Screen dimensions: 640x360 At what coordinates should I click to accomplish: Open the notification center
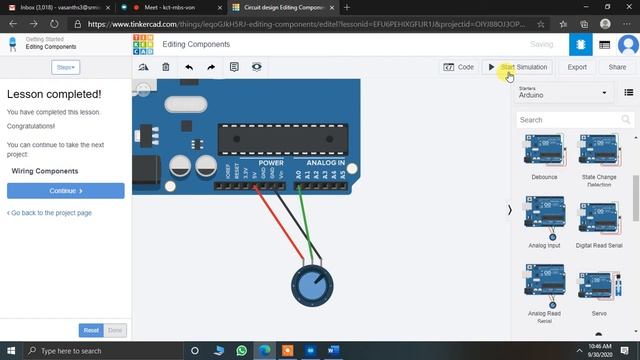(x=624, y=351)
